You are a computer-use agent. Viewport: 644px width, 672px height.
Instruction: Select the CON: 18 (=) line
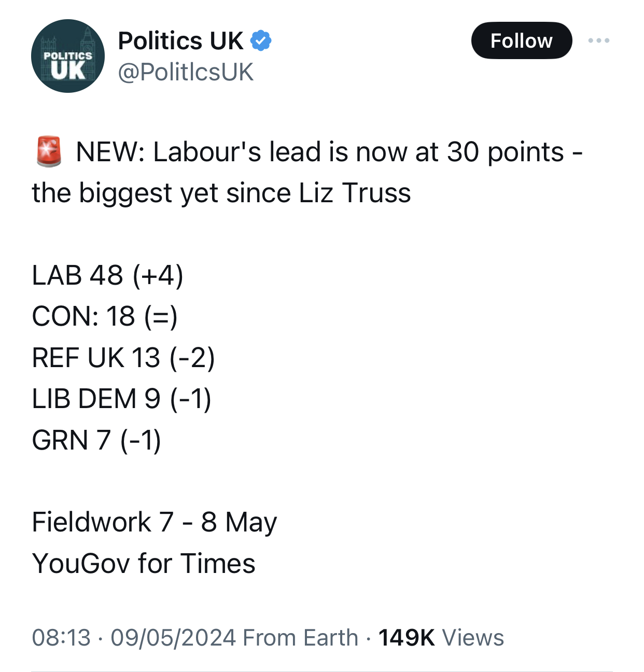pos(105,316)
